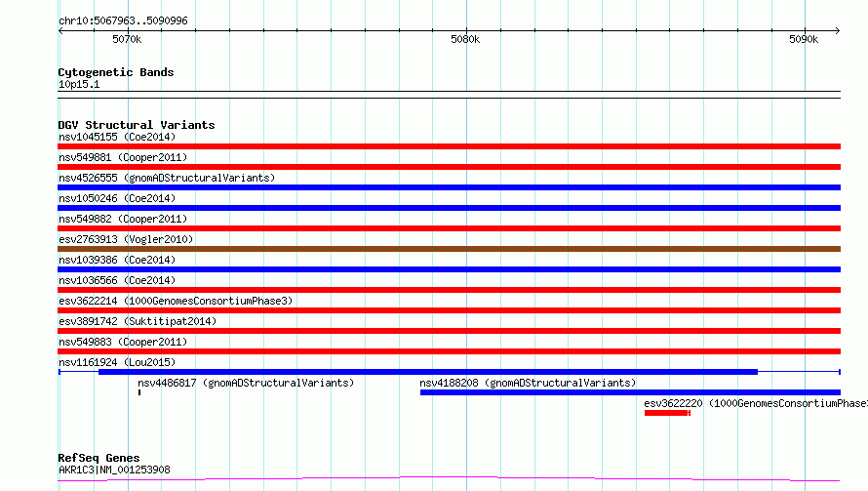Select the DGV Structural Variants track title
Screen dimensions: 868x491
[137, 125]
